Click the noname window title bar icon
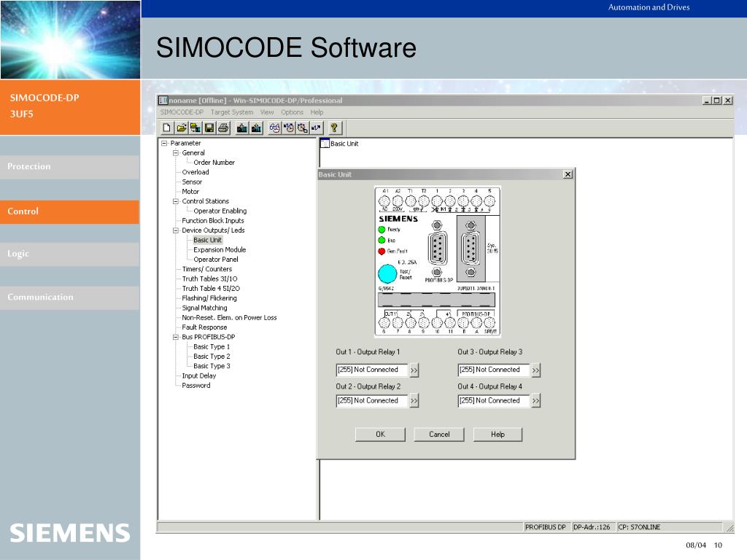747x560 pixels. click(163, 101)
